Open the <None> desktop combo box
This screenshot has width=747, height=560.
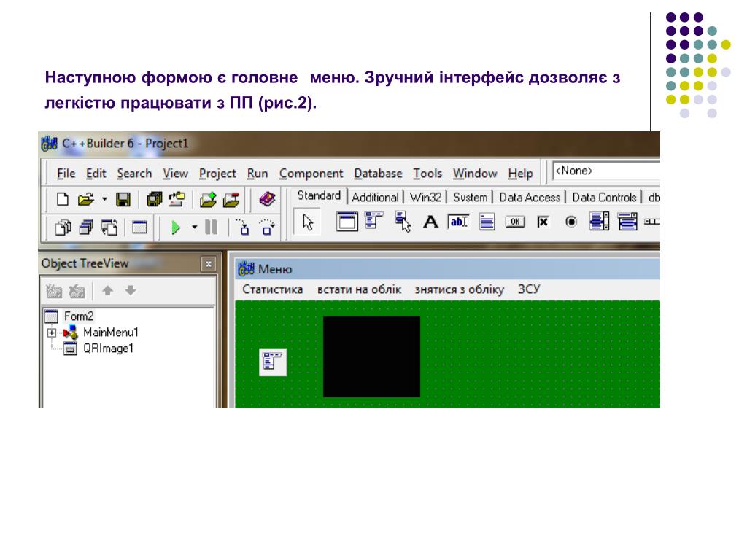coord(606,171)
